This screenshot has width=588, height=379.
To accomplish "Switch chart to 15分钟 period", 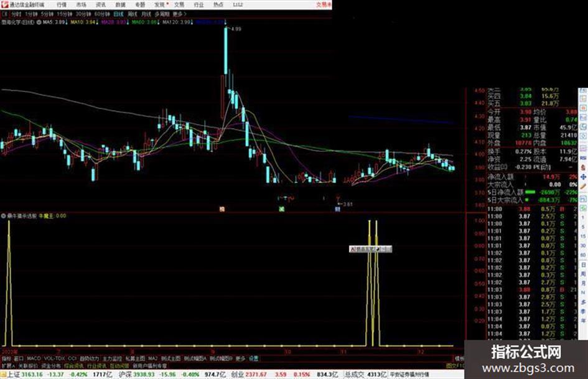I will point(65,14).
